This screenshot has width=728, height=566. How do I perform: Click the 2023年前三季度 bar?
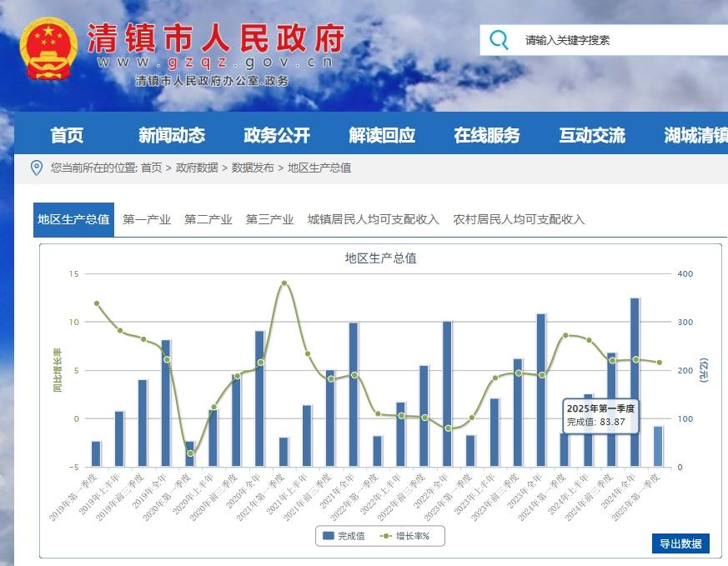pos(518,413)
